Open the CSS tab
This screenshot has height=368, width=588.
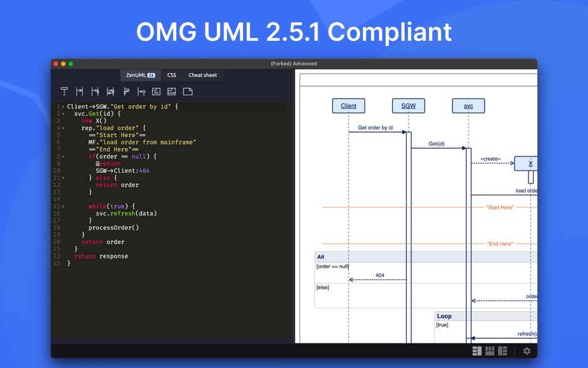click(171, 75)
